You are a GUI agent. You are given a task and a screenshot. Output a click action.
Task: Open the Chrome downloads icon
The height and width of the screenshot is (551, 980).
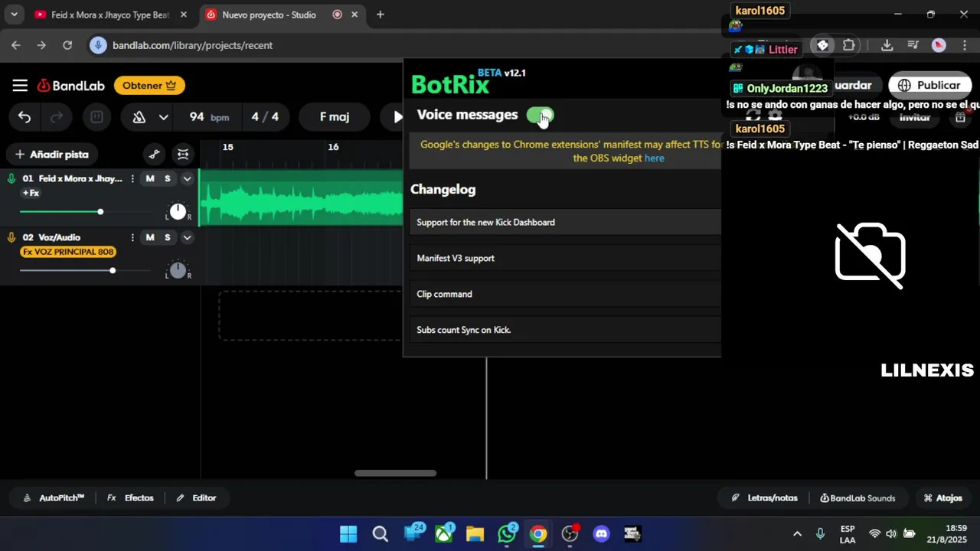point(887,45)
